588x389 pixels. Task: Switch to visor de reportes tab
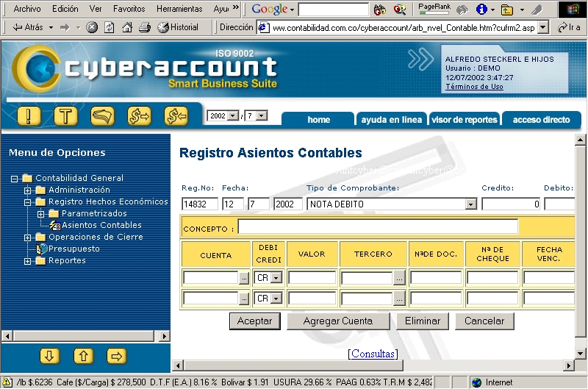(x=465, y=120)
